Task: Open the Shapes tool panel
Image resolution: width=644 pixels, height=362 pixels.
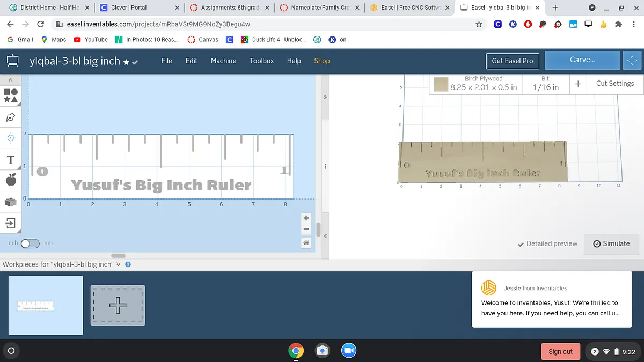Action: pos(11,95)
